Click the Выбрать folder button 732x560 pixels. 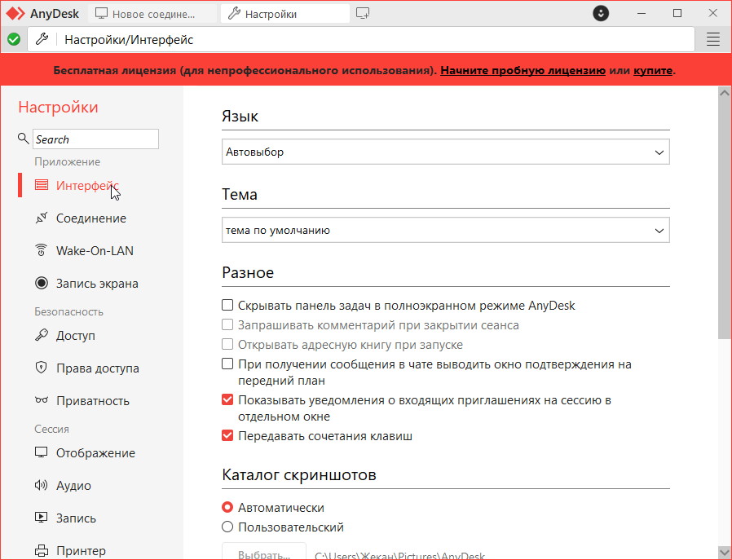[264, 551]
